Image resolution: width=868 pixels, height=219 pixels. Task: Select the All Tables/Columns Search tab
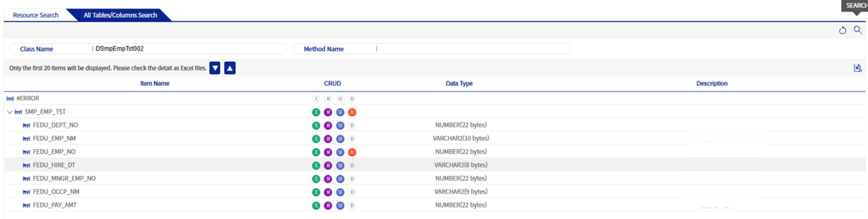[120, 15]
